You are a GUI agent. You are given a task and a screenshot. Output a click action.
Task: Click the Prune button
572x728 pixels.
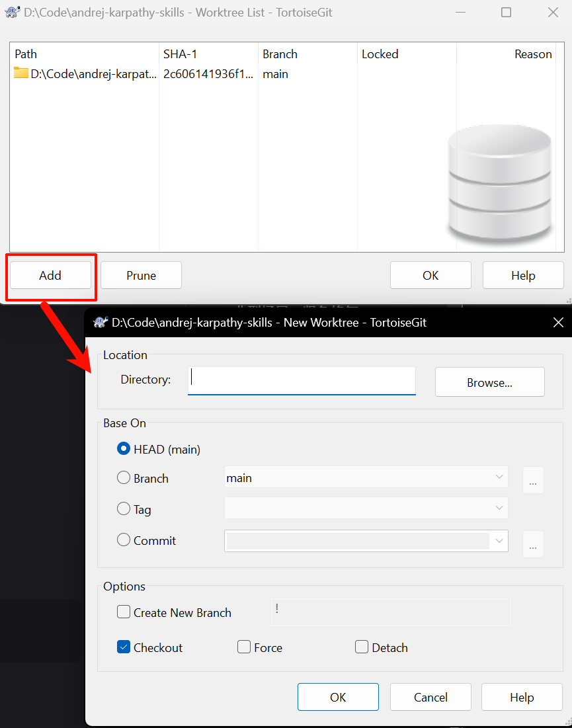point(141,275)
